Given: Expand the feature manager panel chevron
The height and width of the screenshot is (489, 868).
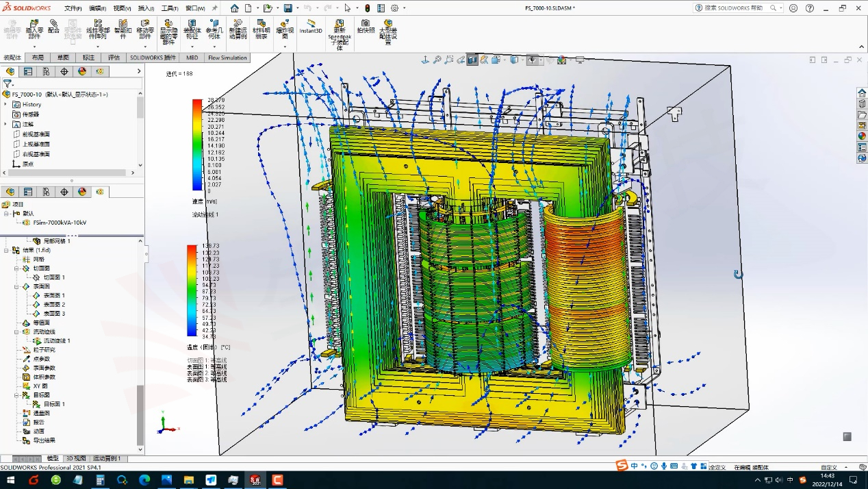Looking at the screenshot, I should pos(139,71).
